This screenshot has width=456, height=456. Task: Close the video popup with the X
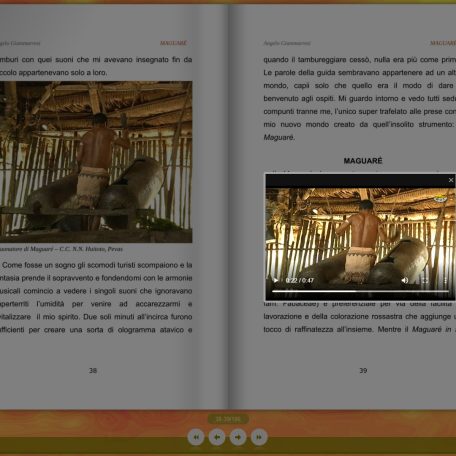coord(451,180)
